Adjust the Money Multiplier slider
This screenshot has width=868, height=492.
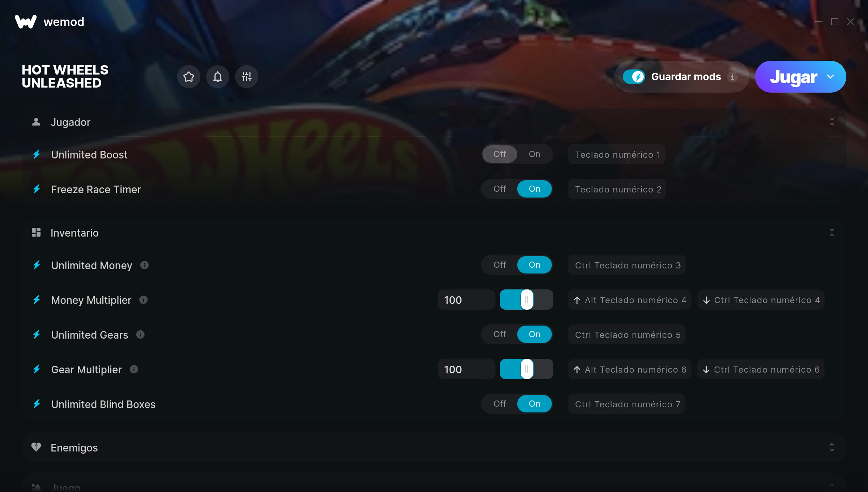click(527, 300)
